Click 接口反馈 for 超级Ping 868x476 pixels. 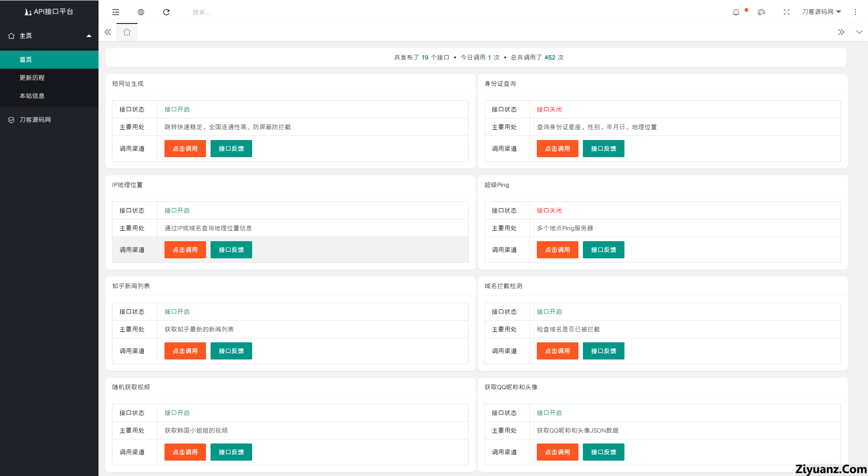click(x=603, y=250)
